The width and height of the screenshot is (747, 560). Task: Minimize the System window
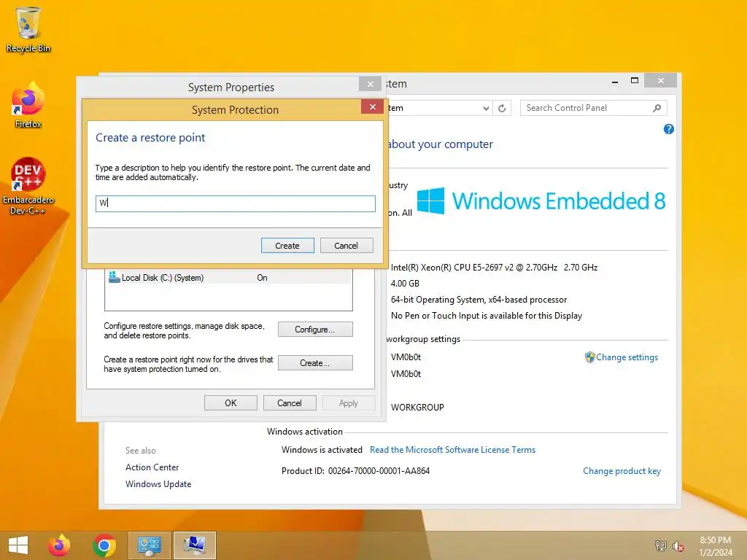614,82
